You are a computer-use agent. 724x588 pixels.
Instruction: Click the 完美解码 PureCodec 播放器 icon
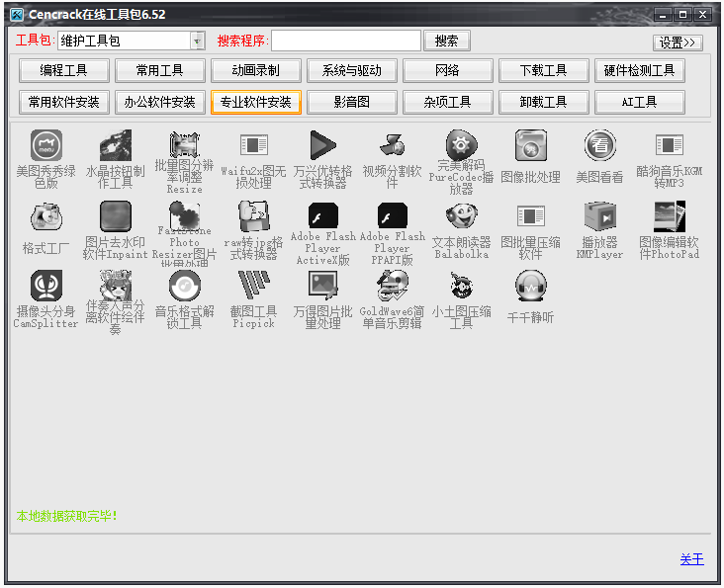pyautogui.click(x=461, y=146)
